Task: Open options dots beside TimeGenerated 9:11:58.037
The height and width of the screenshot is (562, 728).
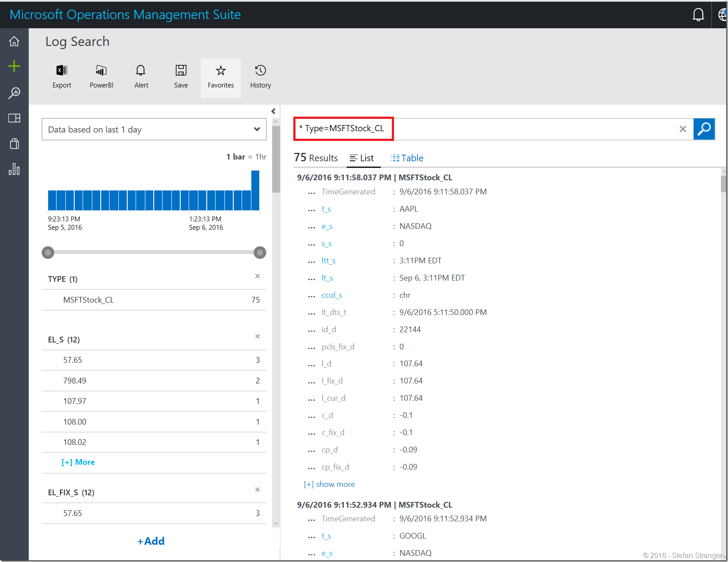Action: [312, 192]
